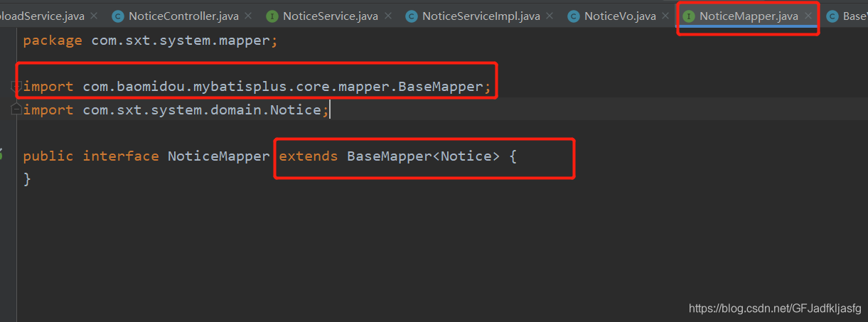Click the NoticeService.java interface icon
Viewport: 868px width, 322px height.
tap(272, 16)
